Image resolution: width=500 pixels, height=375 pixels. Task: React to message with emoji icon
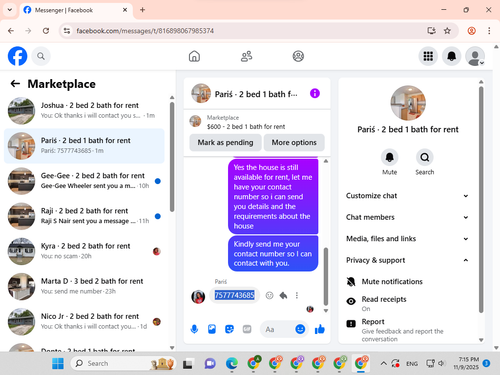point(269,295)
